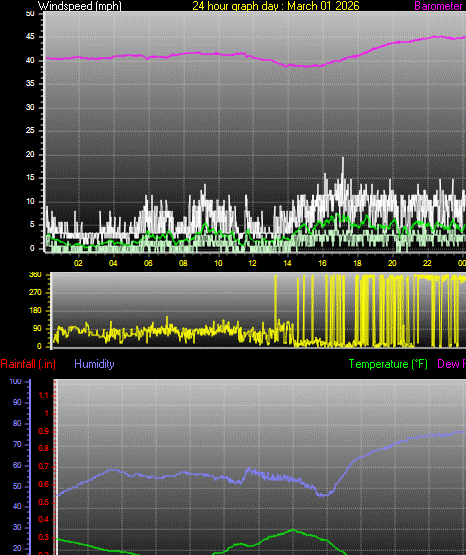The width and height of the screenshot is (466, 555).
Task: Click the 'Windspeed (mph)' chart label
Action: point(80,6)
